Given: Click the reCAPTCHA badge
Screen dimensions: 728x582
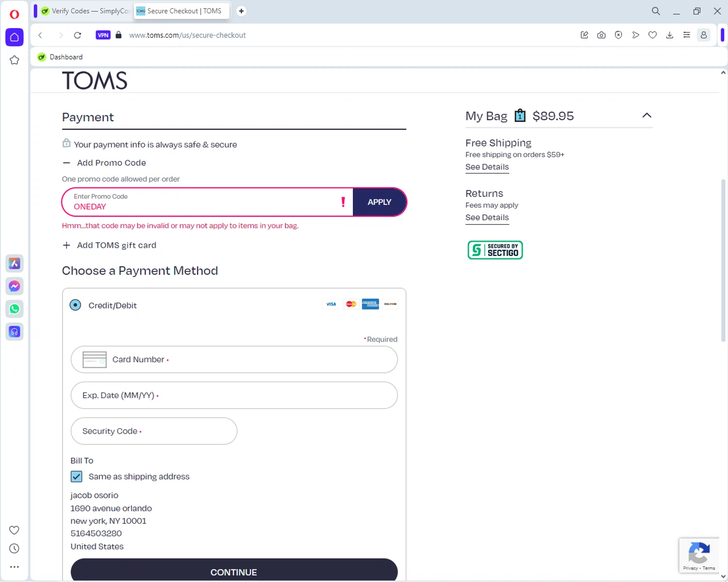Looking at the screenshot, I should (699, 555).
